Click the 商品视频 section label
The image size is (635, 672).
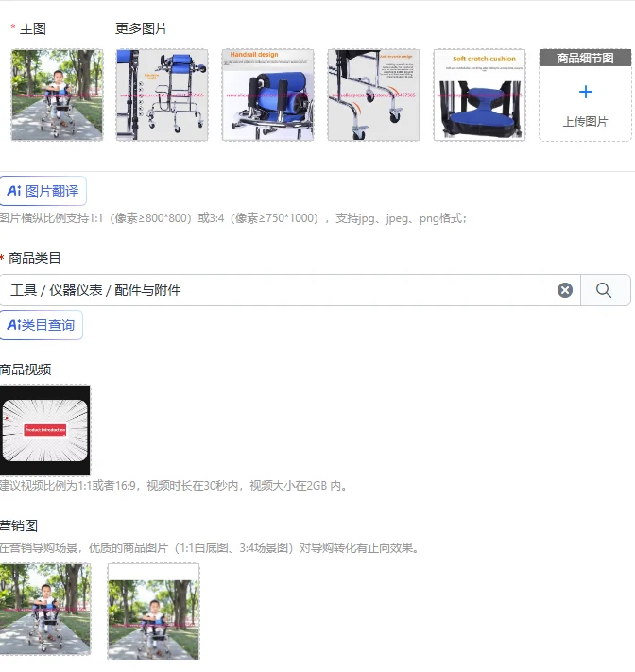pyautogui.click(x=26, y=370)
